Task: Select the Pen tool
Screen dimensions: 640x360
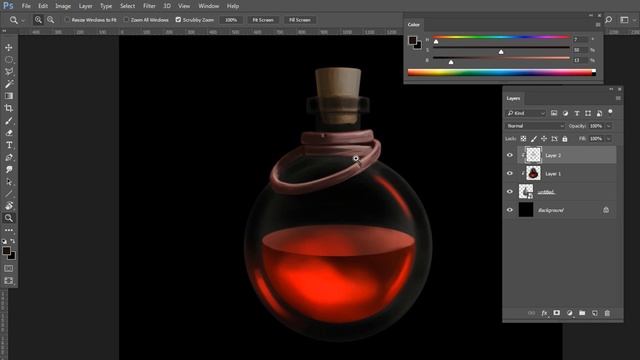Action: pos(9,157)
